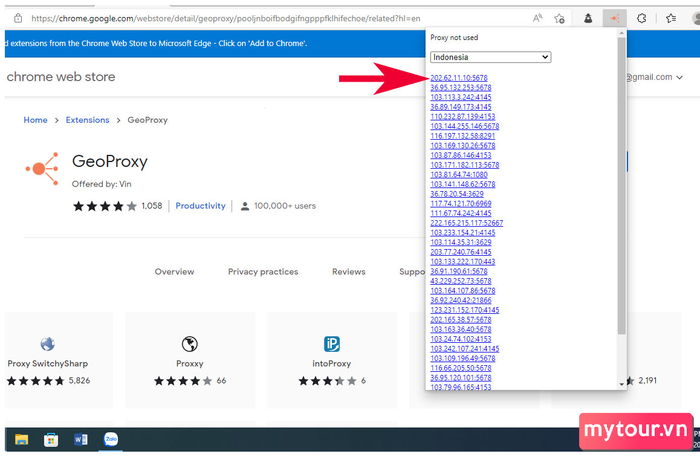Open the browser Extensions puzzle icon

pos(642,18)
